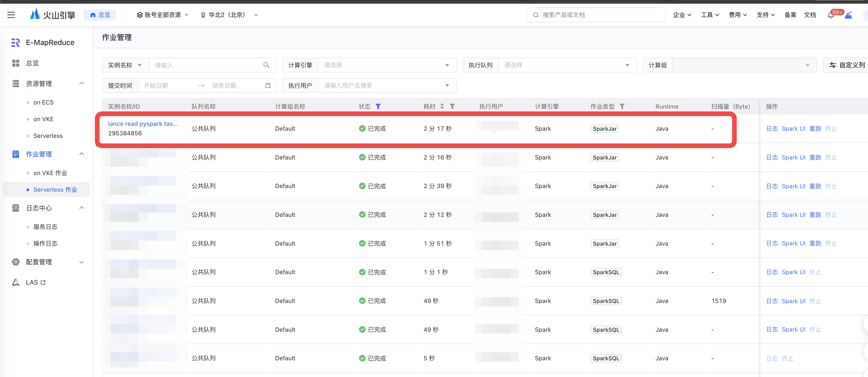Open the 执行用户 search dropdown
The height and width of the screenshot is (377, 868).
387,86
